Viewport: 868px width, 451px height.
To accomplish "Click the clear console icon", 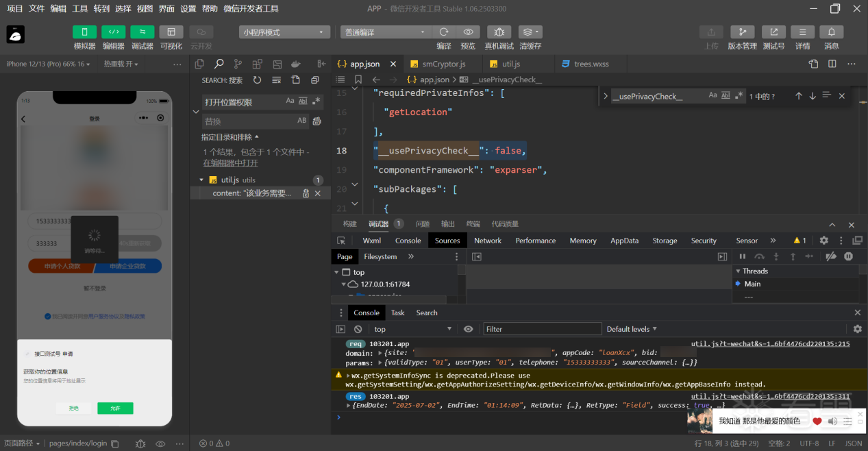I will [x=358, y=329].
